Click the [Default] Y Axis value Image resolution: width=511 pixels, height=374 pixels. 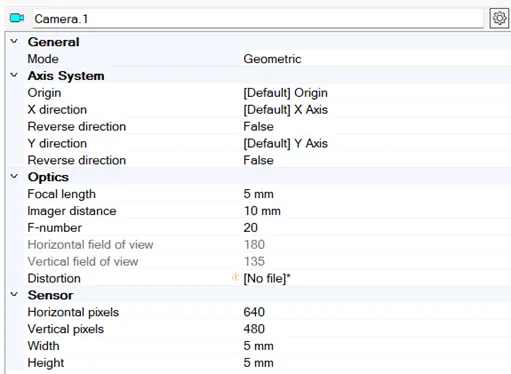285,143
